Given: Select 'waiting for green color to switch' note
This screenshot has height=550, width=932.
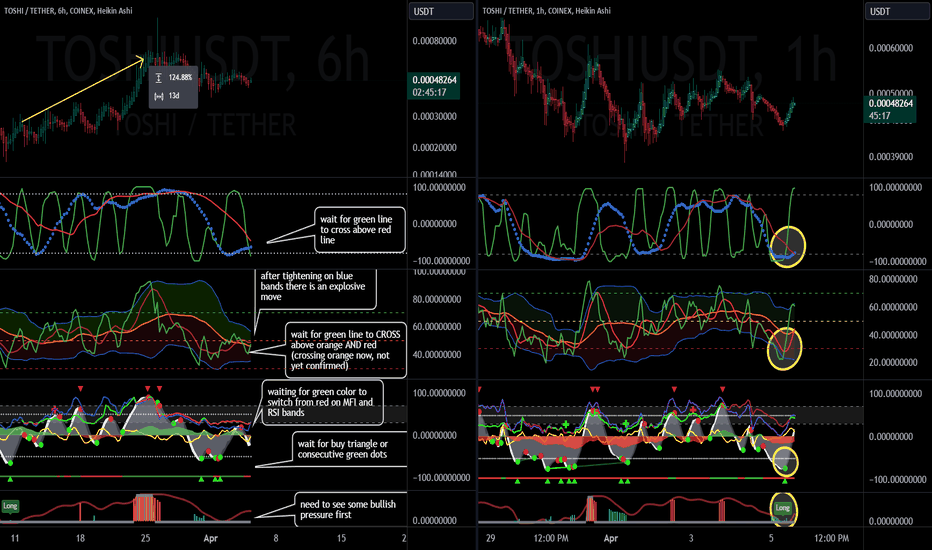Looking at the screenshot, I should click(x=322, y=402).
